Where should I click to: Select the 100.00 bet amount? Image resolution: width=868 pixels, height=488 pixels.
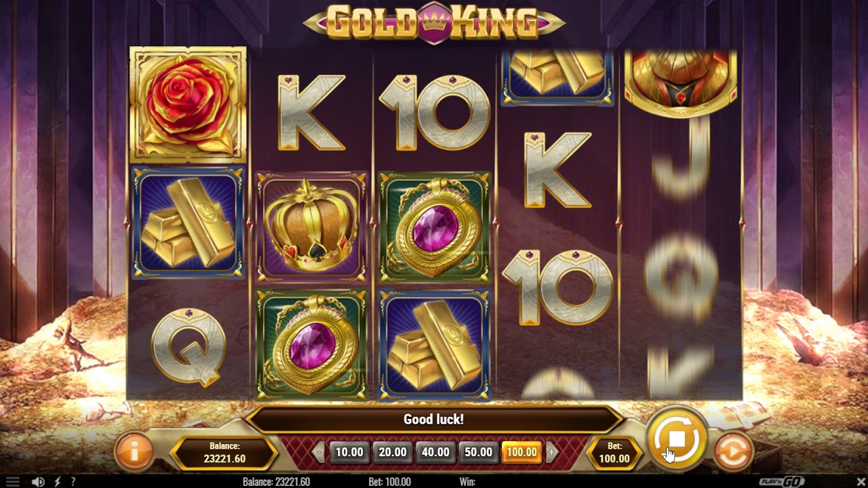click(521, 452)
